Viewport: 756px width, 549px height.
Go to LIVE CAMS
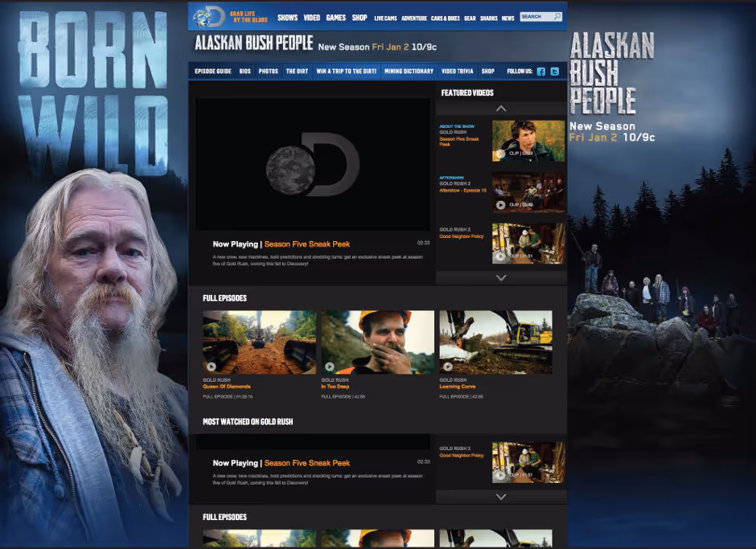pyautogui.click(x=385, y=18)
